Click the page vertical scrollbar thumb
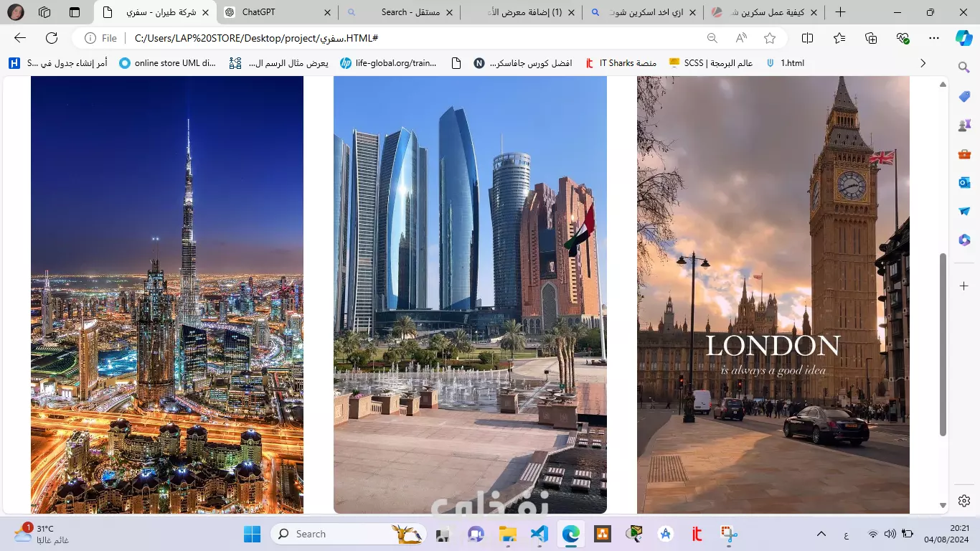Image resolution: width=980 pixels, height=551 pixels. coord(943,344)
